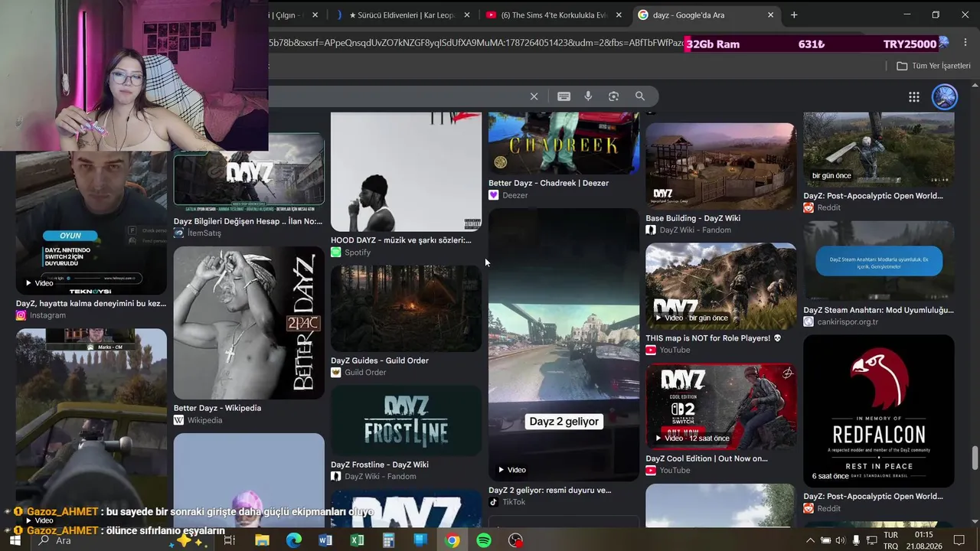Open the Chrome three-dot menu
This screenshot has width=980, height=551.
point(965,44)
